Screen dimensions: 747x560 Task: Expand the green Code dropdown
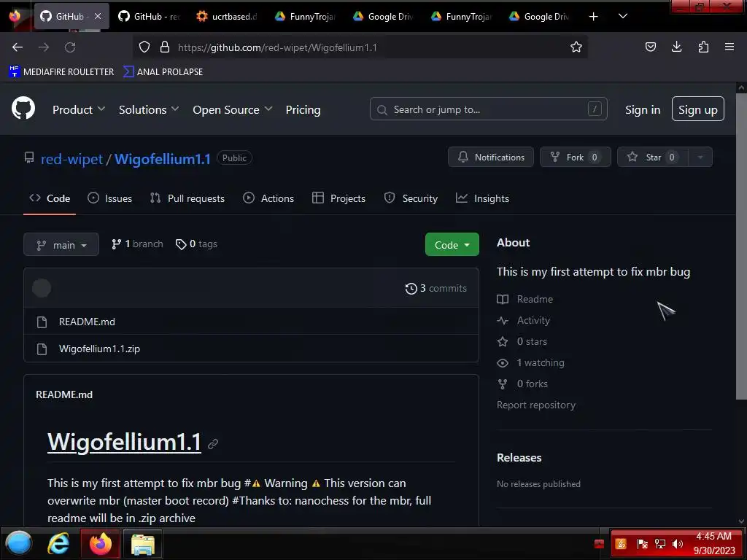point(452,245)
